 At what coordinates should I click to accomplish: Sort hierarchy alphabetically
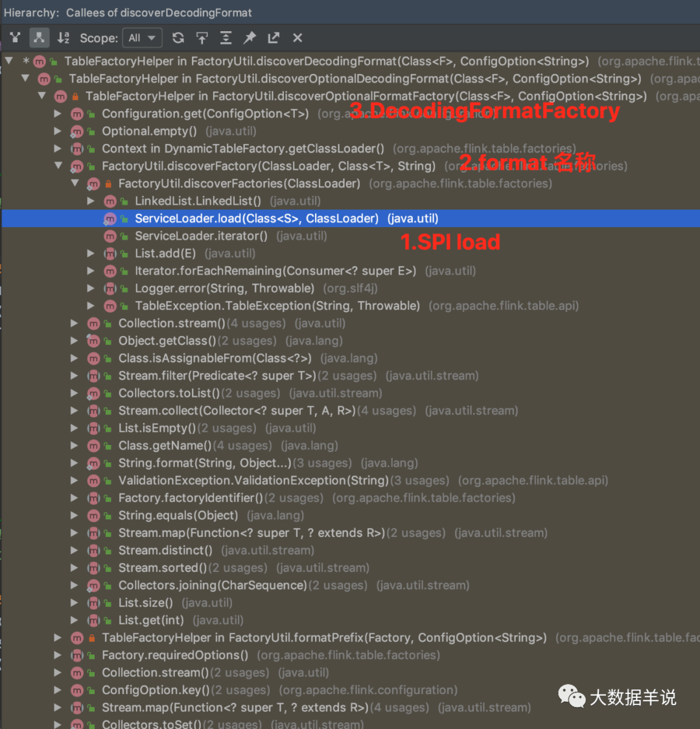tap(63, 38)
